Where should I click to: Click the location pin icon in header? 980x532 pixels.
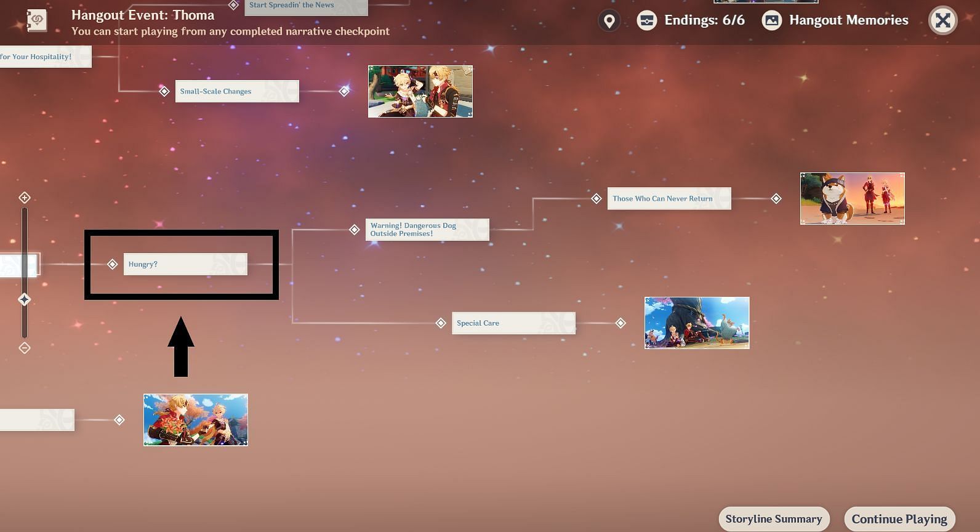coord(609,21)
